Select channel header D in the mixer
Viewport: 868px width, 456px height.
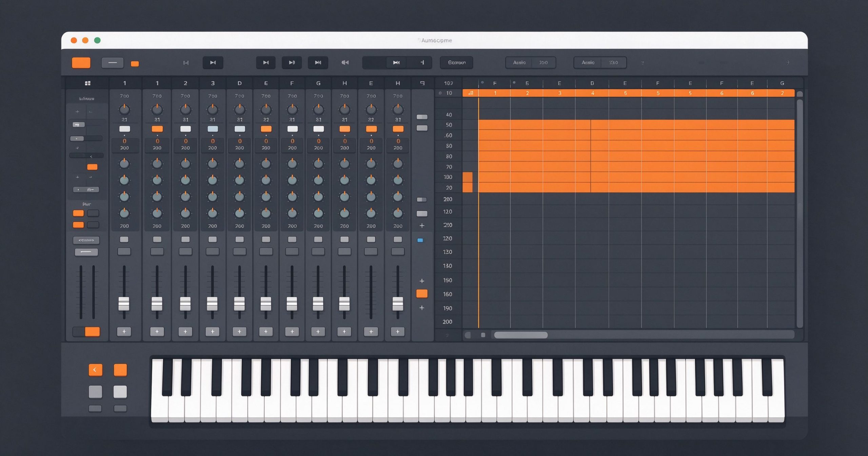240,83
